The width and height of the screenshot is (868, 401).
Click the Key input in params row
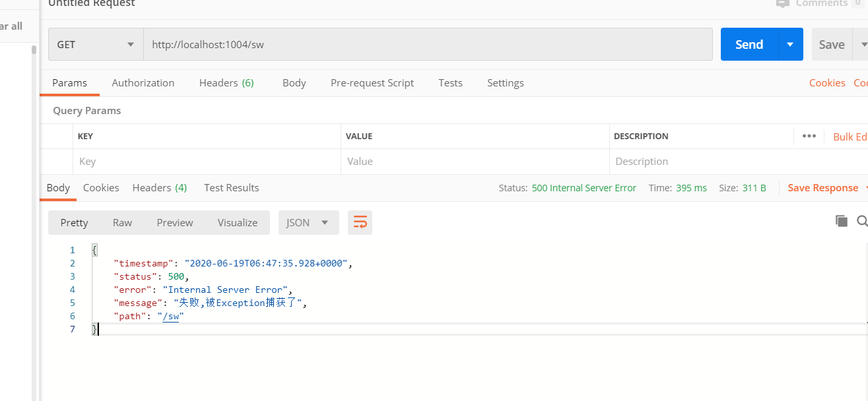click(x=207, y=162)
